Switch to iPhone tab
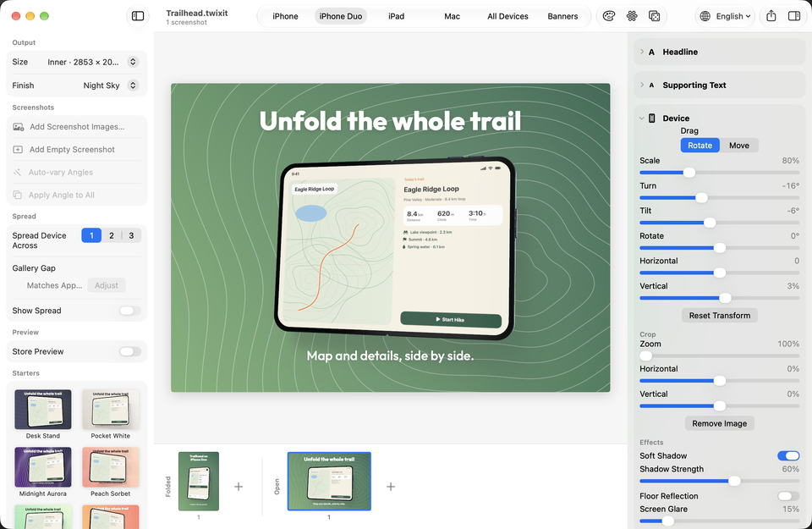 (x=285, y=17)
